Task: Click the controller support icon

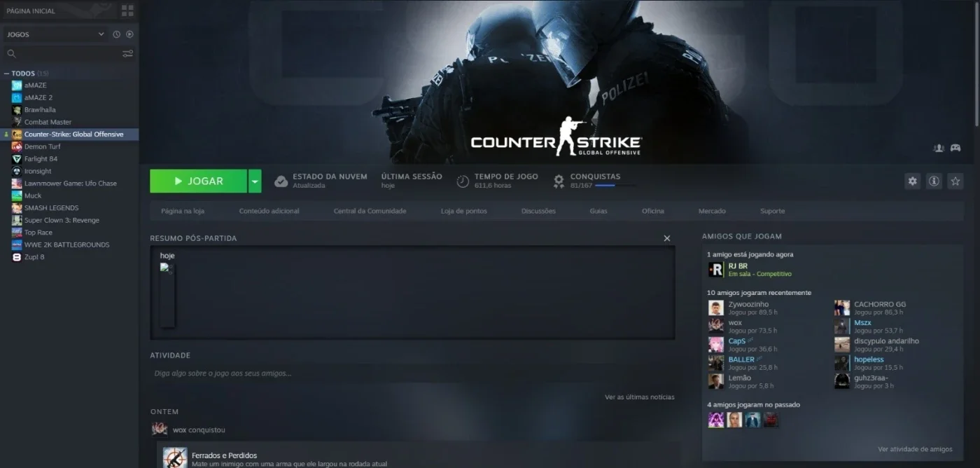Action: coord(955,148)
